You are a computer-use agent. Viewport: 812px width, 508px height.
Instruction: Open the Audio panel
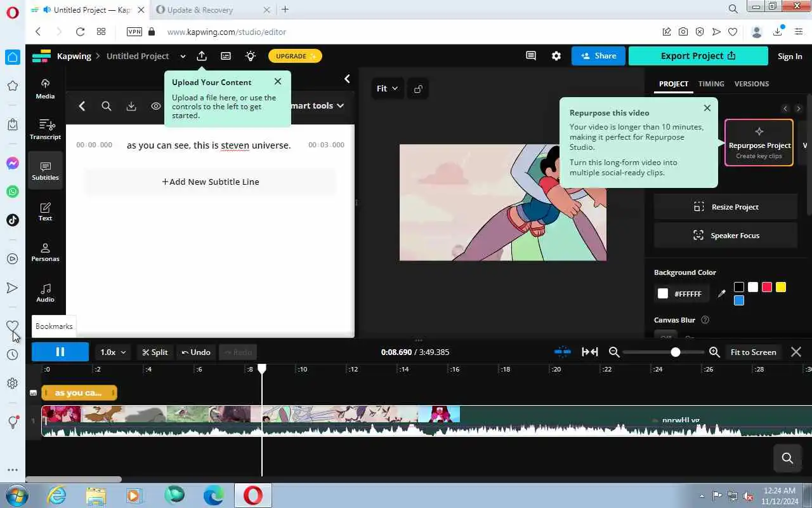coord(45,292)
